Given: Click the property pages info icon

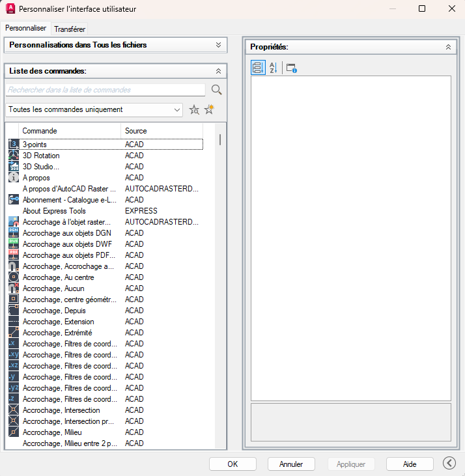Looking at the screenshot, I should (x=291, y=68).
